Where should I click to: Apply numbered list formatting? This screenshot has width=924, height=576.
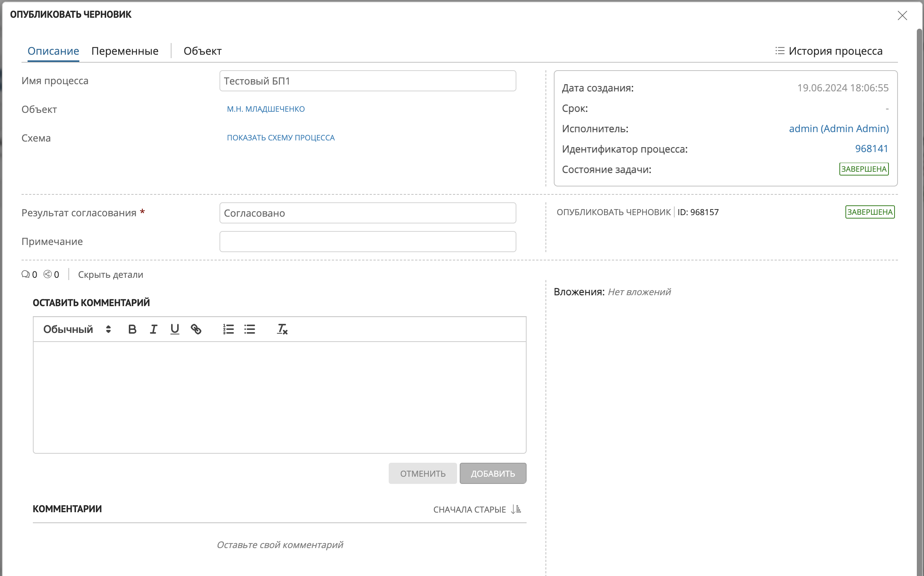point(228,329)
